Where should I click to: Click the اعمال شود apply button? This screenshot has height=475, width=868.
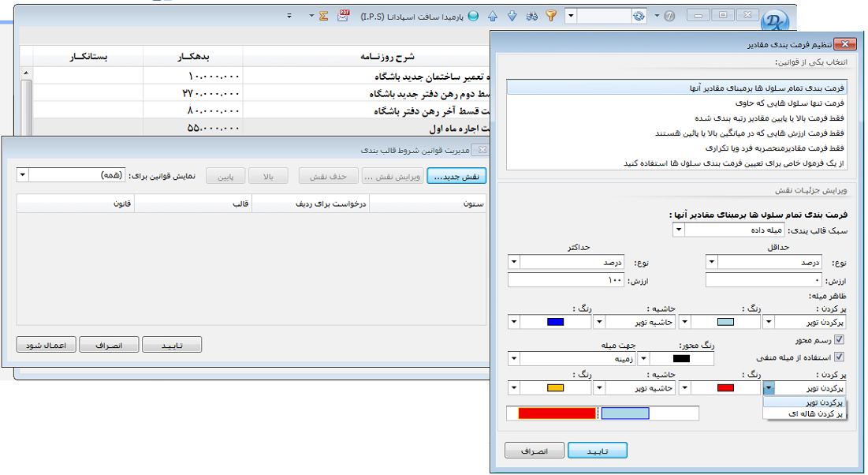point(46,345)
